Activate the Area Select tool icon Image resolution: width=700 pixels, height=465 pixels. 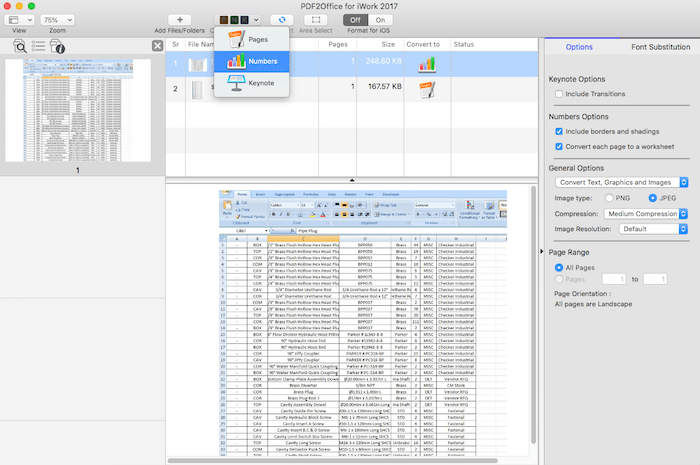click(316, 20)
